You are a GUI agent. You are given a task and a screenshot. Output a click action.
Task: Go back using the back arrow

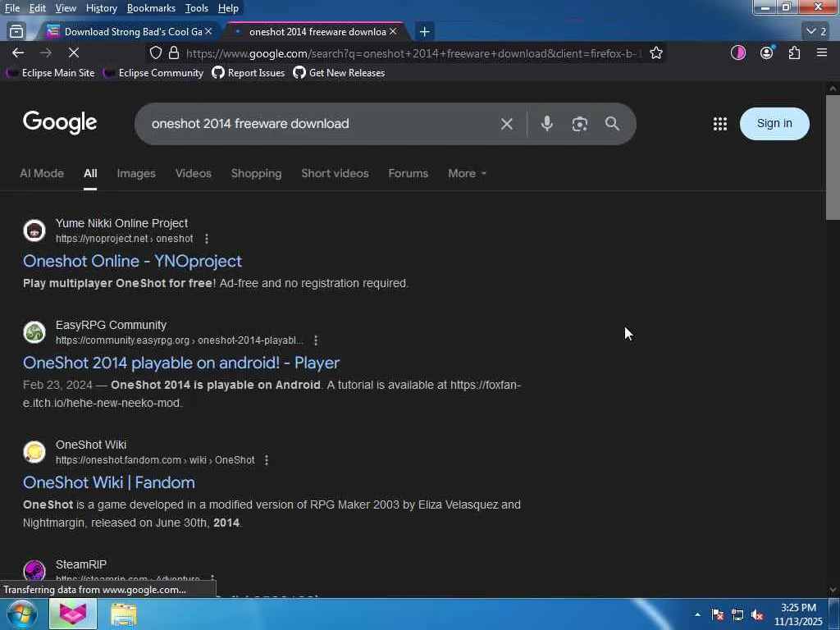click(18, 52)
